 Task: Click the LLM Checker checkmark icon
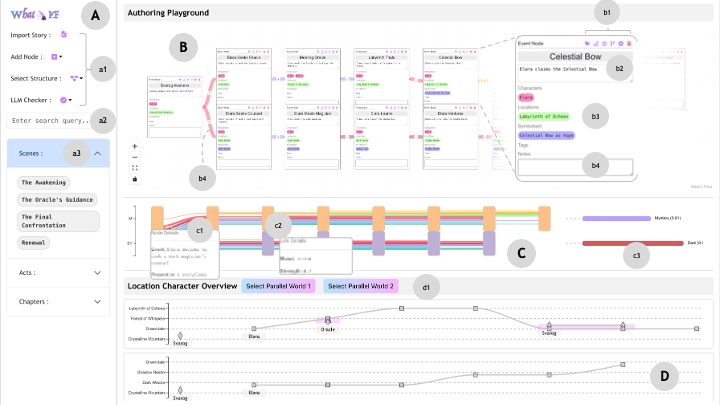point(63,100)
